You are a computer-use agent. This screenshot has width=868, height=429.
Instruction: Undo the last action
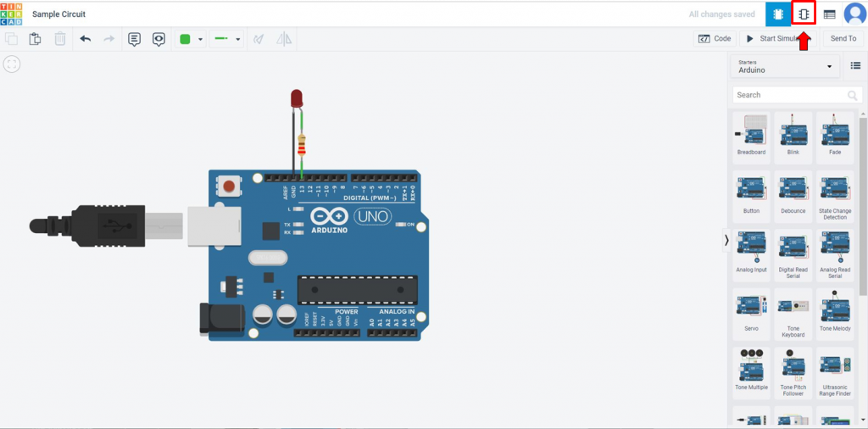point(86,39)
